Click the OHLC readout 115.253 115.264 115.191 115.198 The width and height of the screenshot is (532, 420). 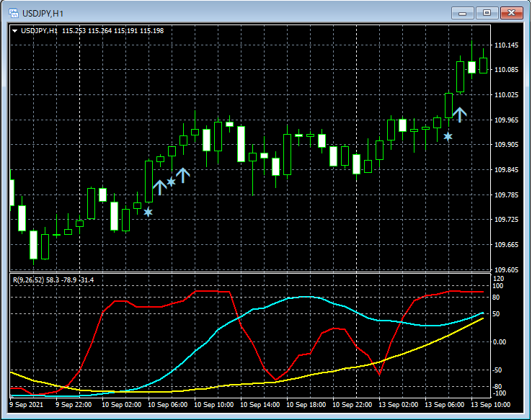coord(112,31)
